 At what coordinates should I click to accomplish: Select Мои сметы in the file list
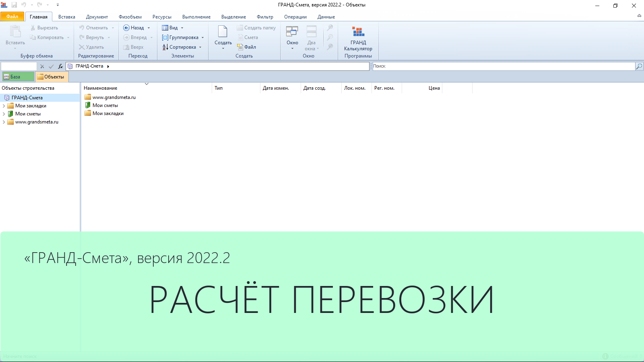tap(101, 105)
